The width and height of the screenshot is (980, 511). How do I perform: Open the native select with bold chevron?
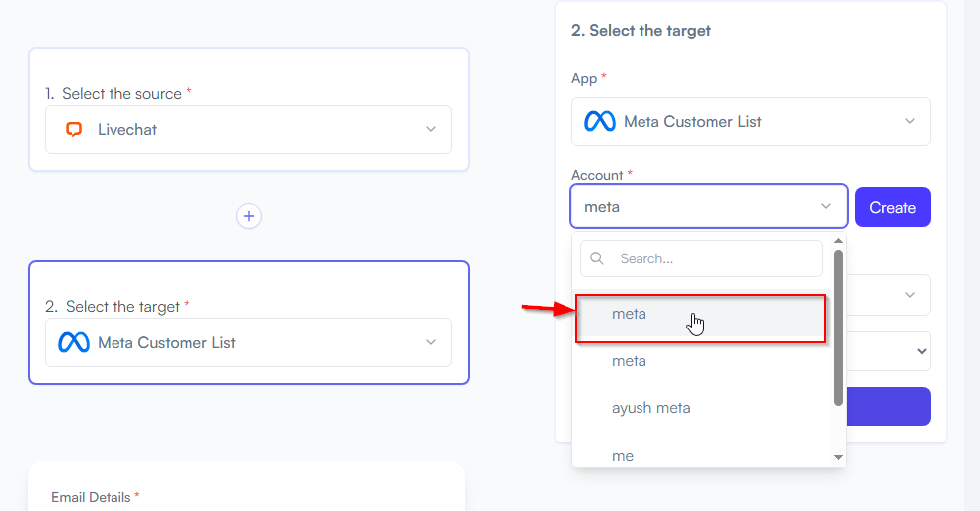887,351
